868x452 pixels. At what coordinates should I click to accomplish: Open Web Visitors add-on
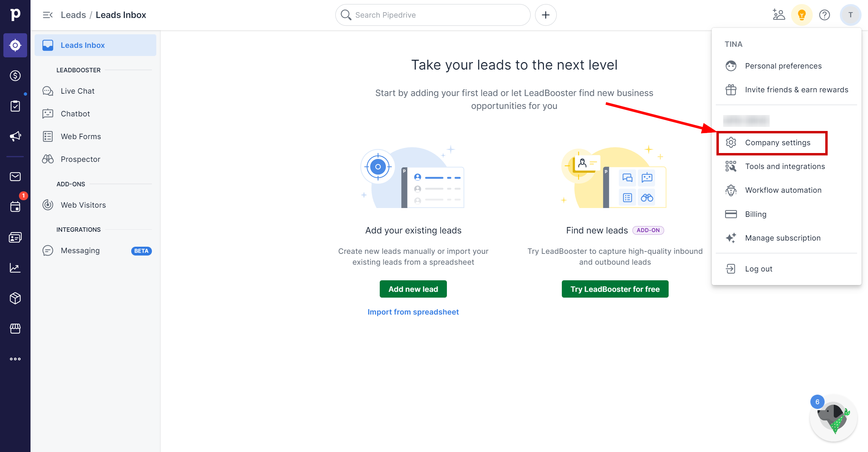tap(95, 205)
